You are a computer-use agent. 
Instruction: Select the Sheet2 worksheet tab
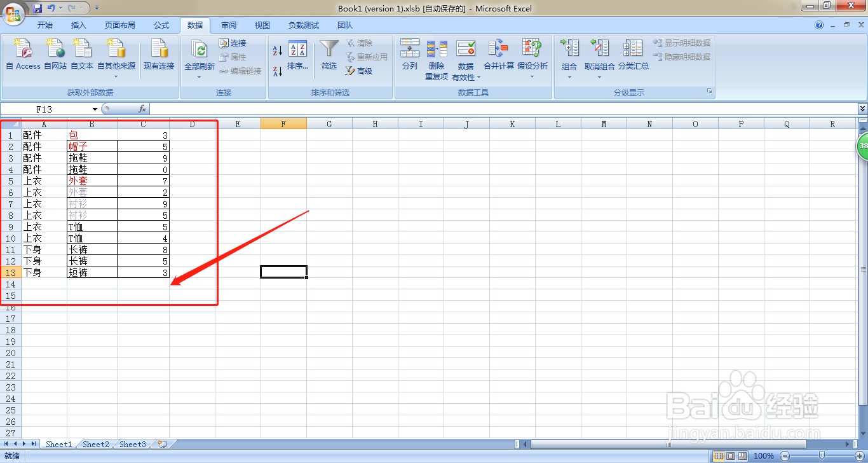[95, 445]
